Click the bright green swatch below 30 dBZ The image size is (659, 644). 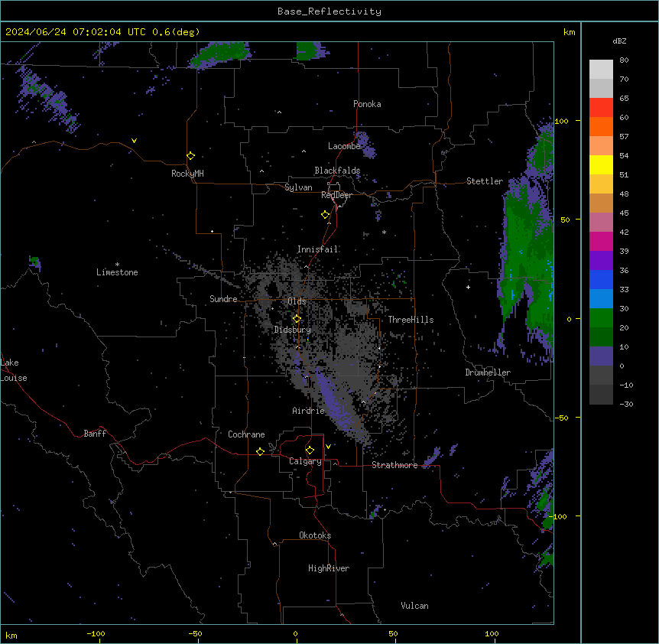(x=601, y=318)
